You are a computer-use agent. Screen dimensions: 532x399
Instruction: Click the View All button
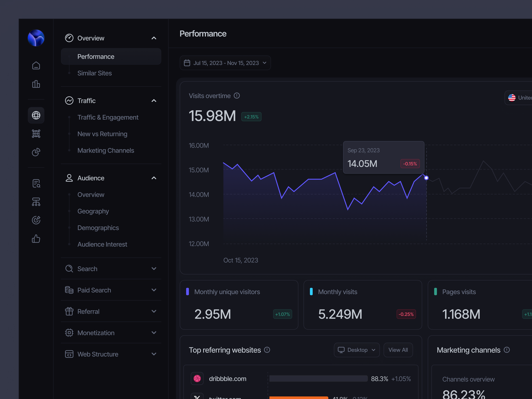coord(398,350)
